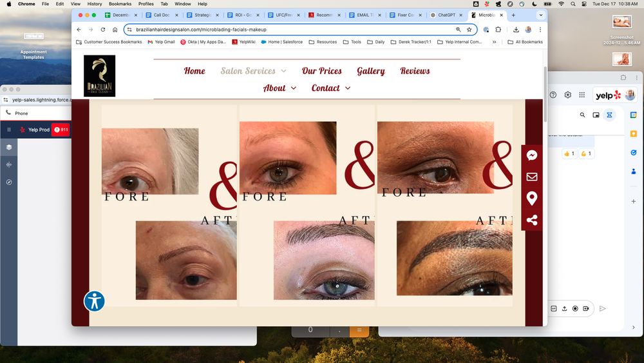The image size is (644, 363).
Task: Expand the About dropdown menu
Action: tap(279, 88)
